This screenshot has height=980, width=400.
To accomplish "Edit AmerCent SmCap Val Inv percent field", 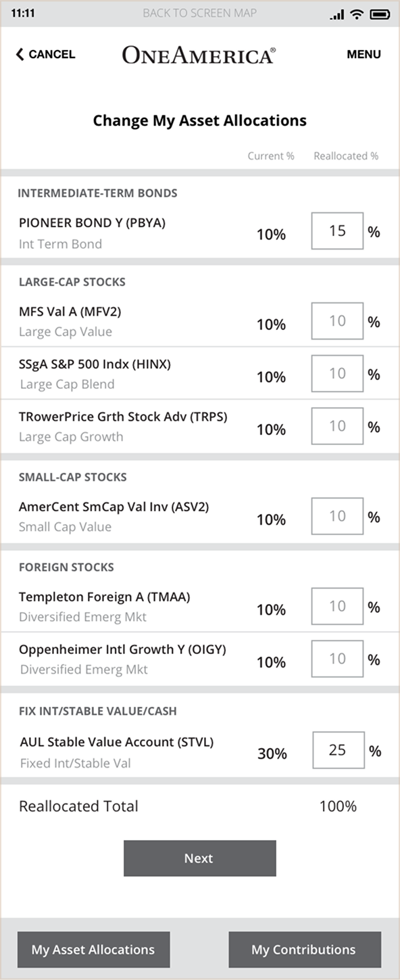I will click(x=337, y=516).
